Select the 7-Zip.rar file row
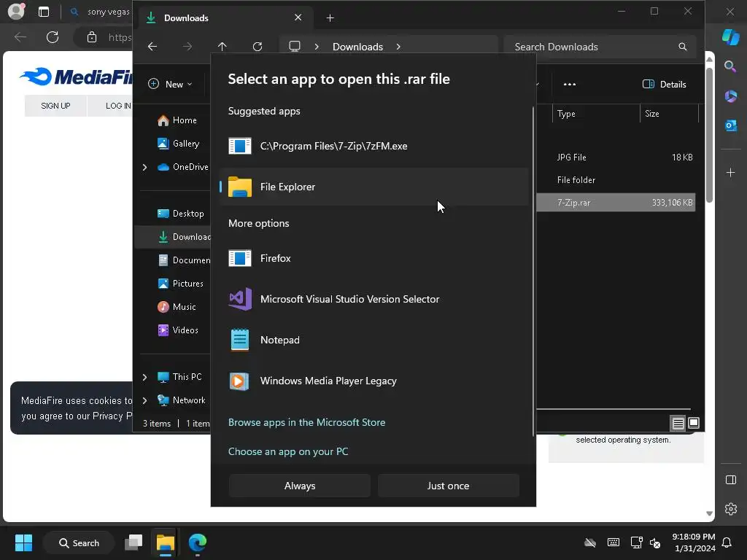Image resolution: width=747 pixels, height=560 pixels. point(616,203)
